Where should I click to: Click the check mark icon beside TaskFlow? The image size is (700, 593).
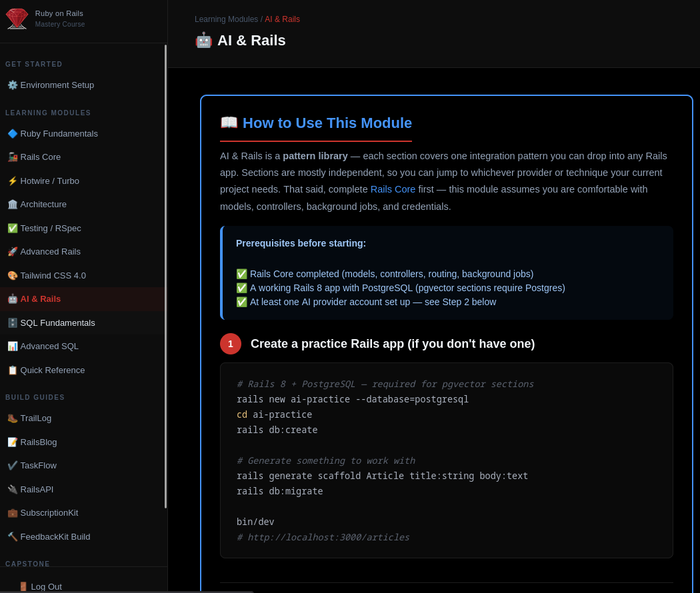click(x=13, y=465)
